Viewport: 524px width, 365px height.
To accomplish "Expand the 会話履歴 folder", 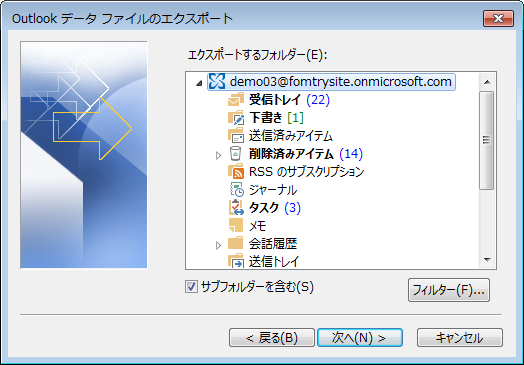I will pyautogui.click(x=218, y=246).
